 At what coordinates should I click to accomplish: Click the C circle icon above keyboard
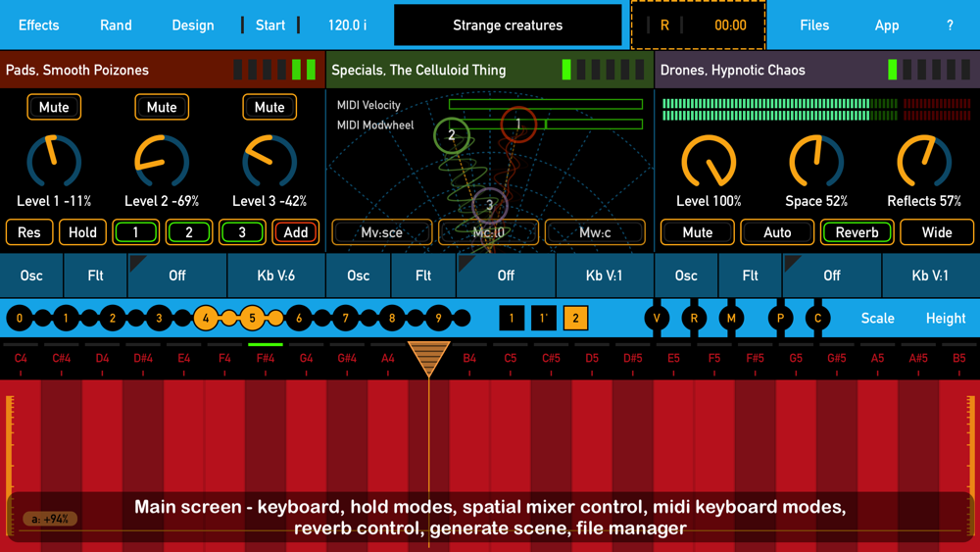click(x=817, y=318)
